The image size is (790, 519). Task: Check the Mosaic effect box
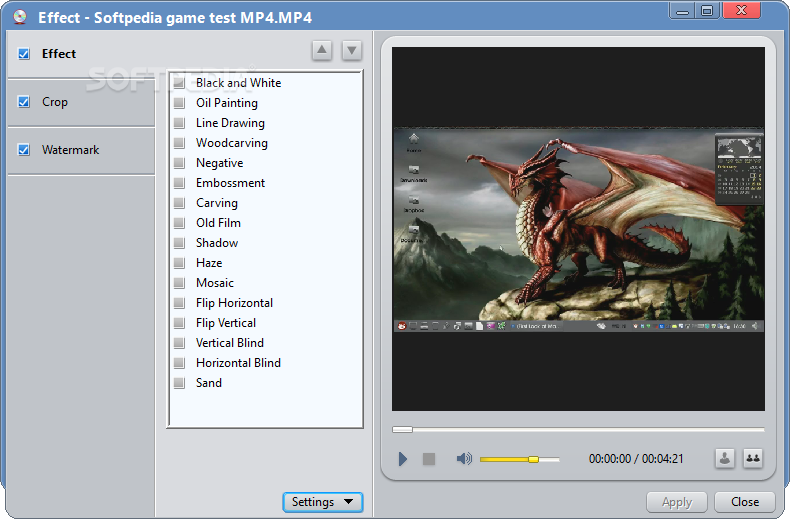click(x=179, y=283)
